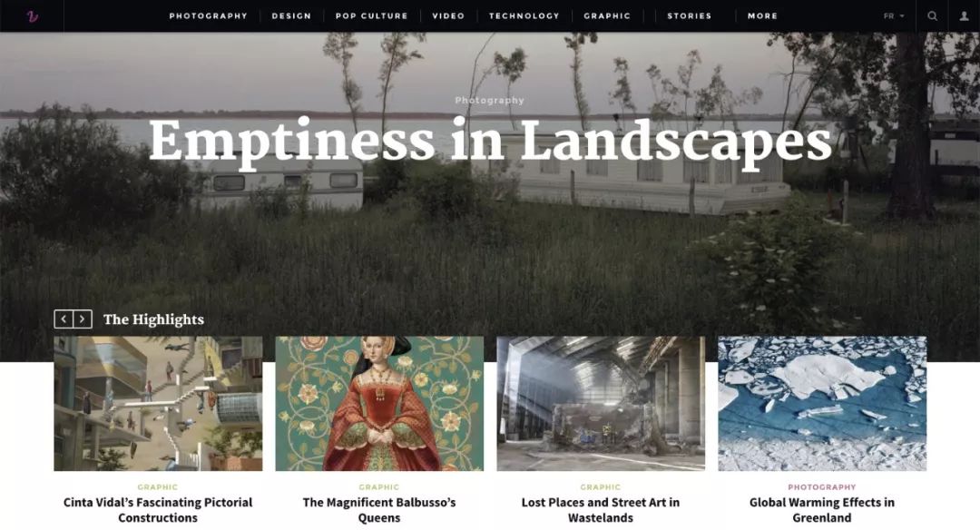
Task: Click the Photography label above headline
Action: (489, 100)
